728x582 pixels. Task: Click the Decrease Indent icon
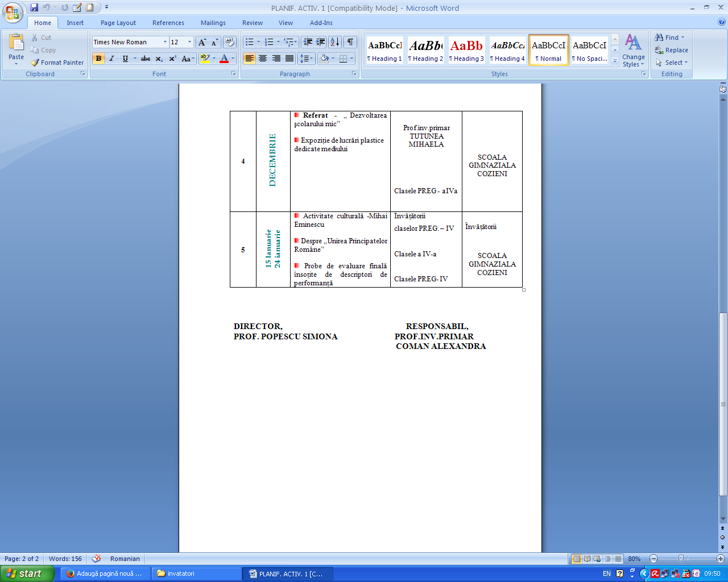pos(308,42)
